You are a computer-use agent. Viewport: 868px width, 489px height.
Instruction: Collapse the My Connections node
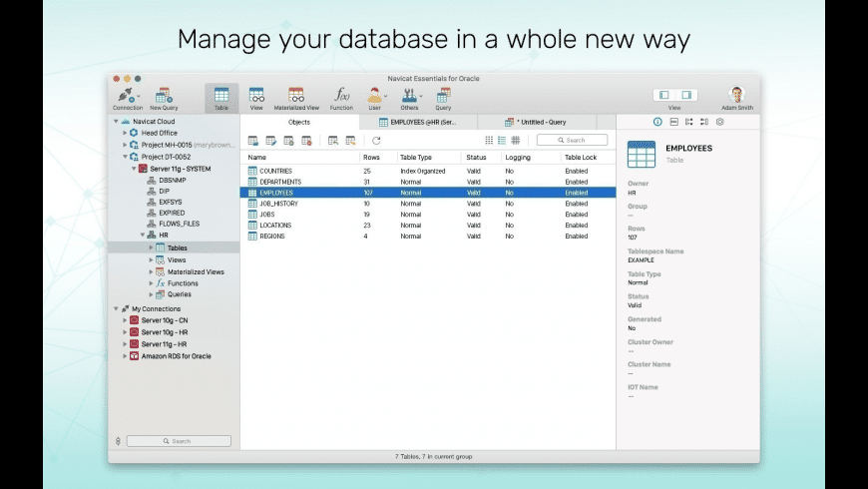tap(116, 309)
